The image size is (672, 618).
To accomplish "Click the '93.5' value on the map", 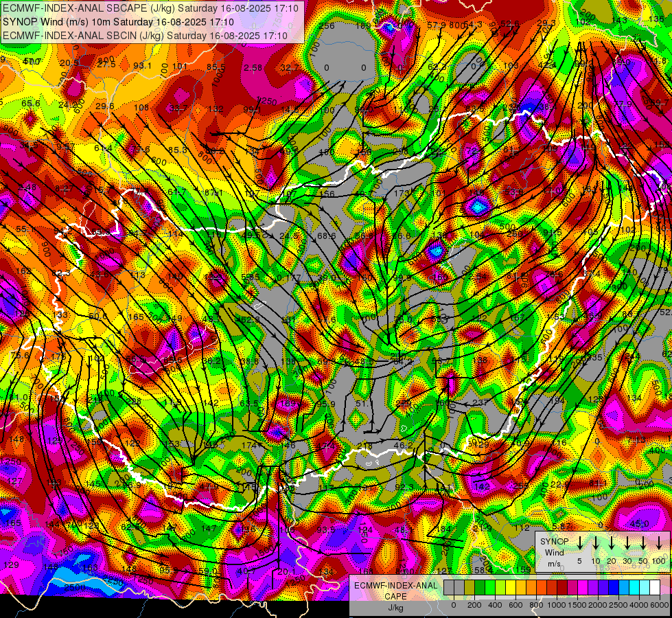I will tap(326, 529).
